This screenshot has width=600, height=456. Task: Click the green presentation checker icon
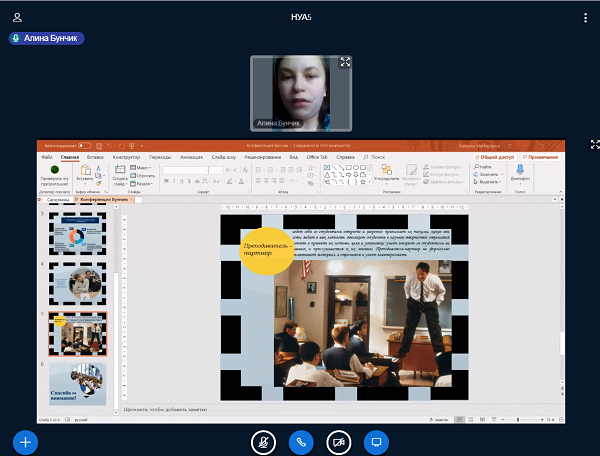coord(55,169)
